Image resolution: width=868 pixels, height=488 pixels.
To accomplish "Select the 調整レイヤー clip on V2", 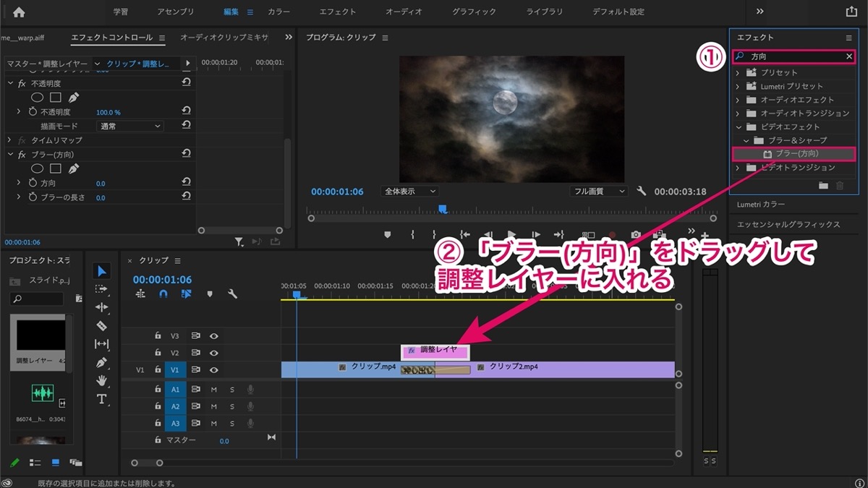I will pos(435,351).
